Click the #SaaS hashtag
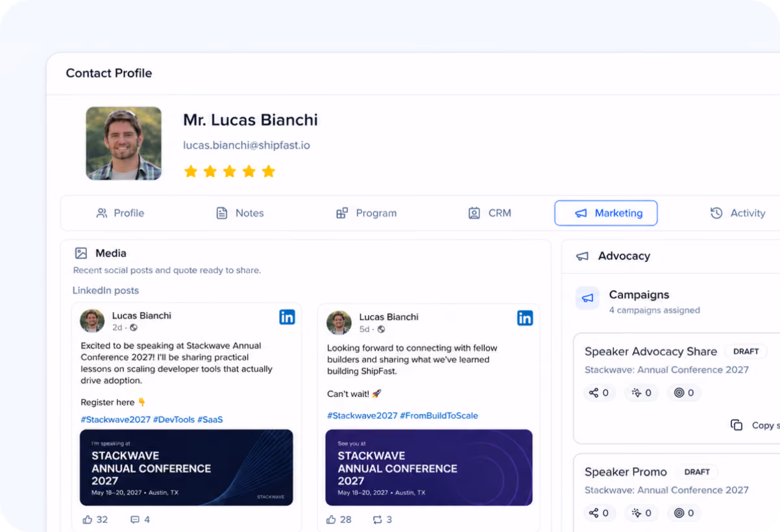 [210, 420]
